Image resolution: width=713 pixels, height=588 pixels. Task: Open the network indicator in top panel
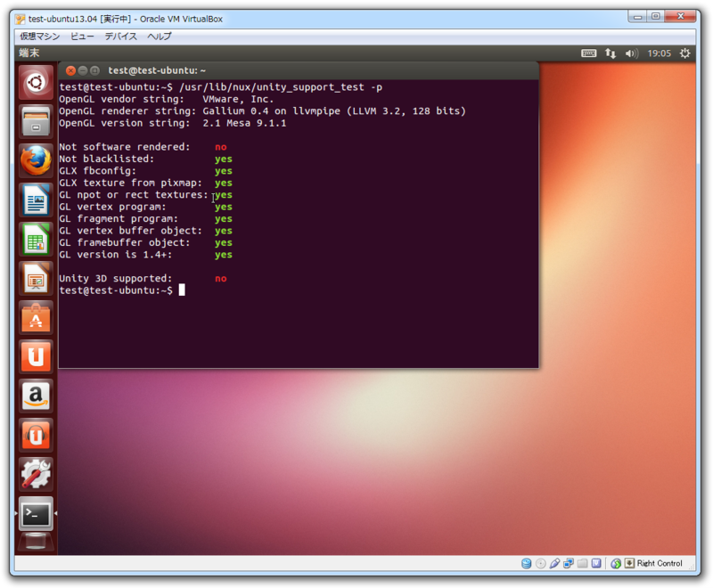tap(611, 53)
